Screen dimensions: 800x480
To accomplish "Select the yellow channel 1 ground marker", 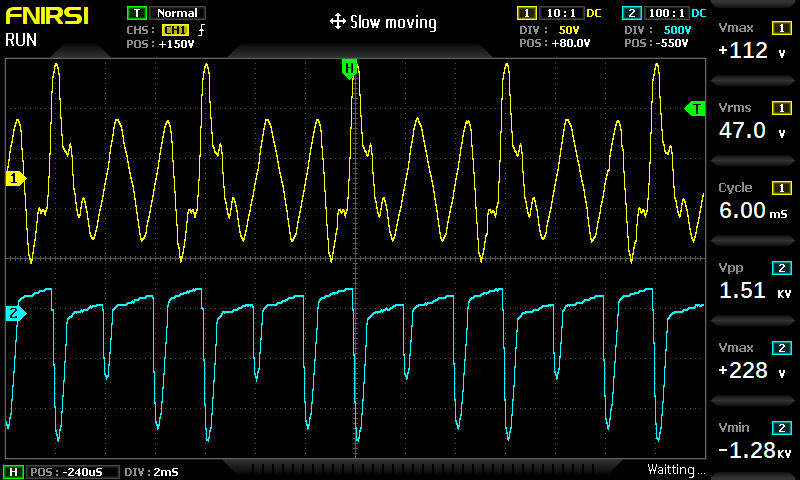I will (x=15, y=178).
